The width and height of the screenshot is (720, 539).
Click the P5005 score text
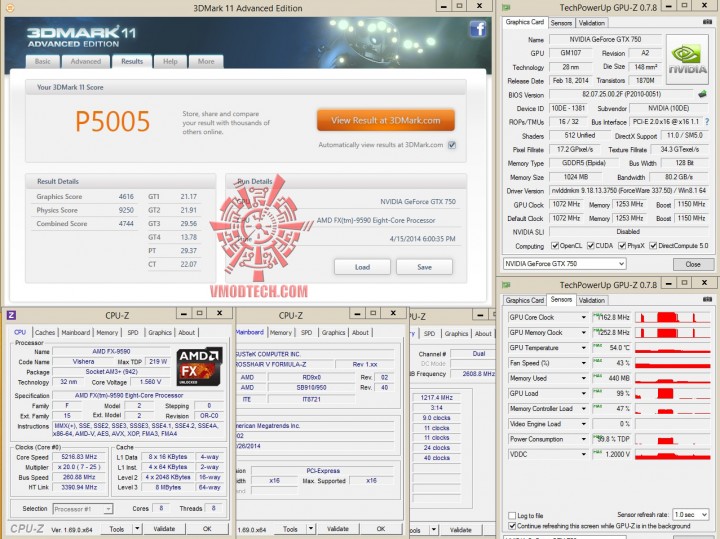[112, 122]
